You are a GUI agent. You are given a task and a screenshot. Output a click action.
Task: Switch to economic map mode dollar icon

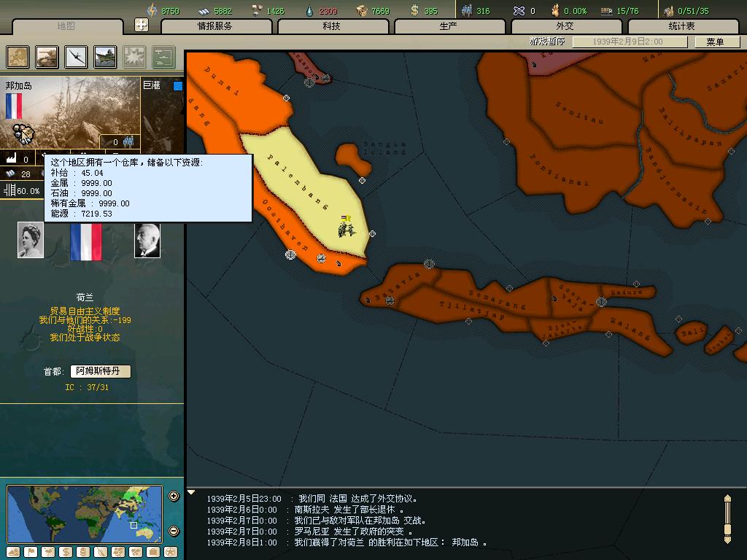click(x=65, y=552)
